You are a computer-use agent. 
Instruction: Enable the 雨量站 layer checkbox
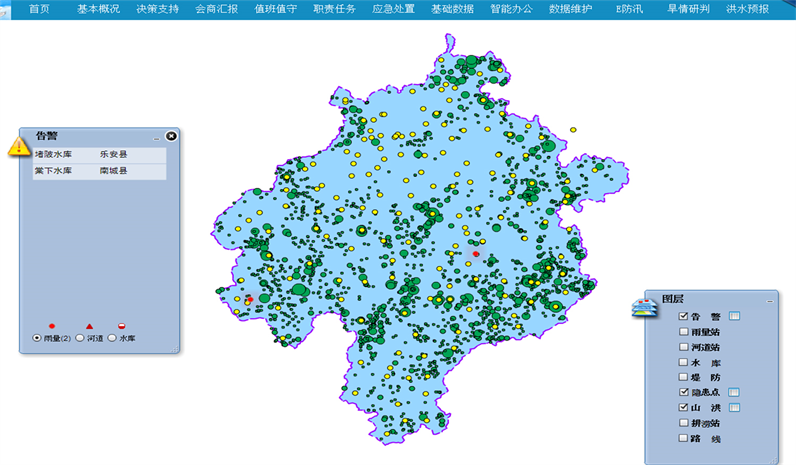[x=683, y=331]
